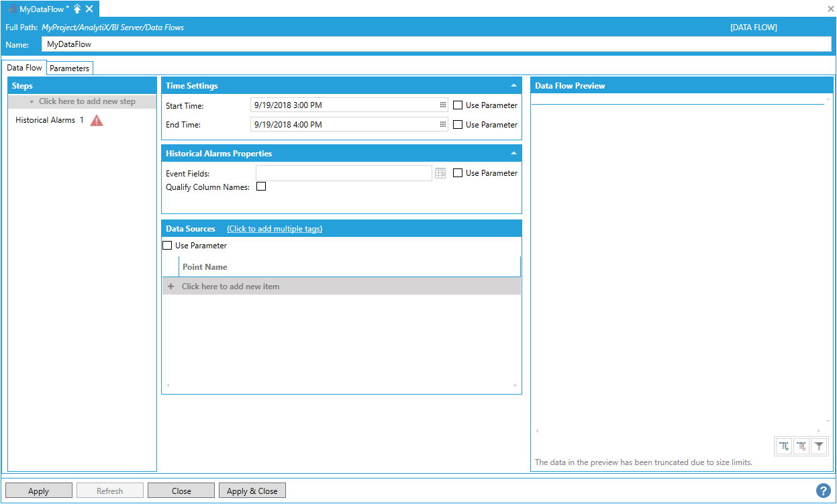Screen dimensions: 837x504
Task: Collapse the Historical Alarms Properties section
Action: (x=513, y=154)
